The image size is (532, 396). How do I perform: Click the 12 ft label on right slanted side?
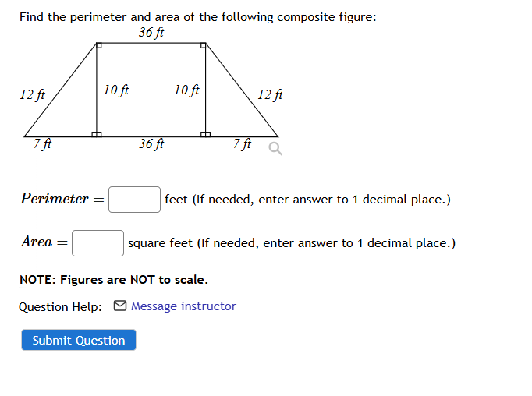click(x=270, y=94)
